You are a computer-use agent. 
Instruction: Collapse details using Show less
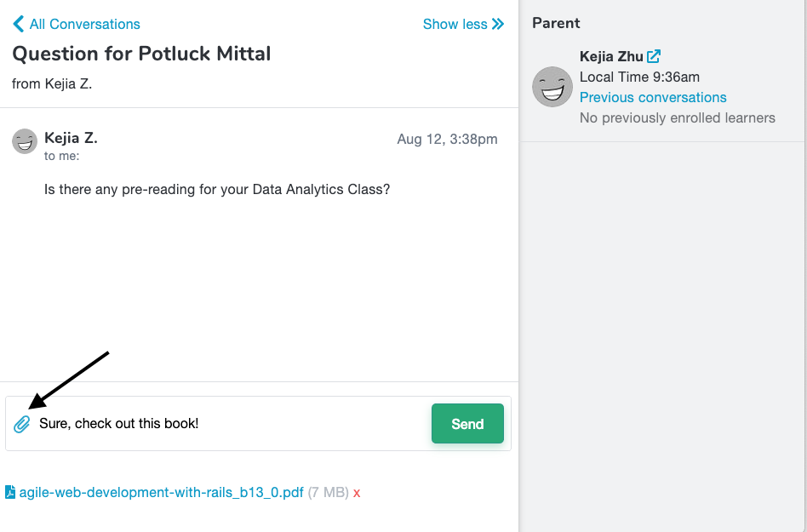tap(455, 24)
